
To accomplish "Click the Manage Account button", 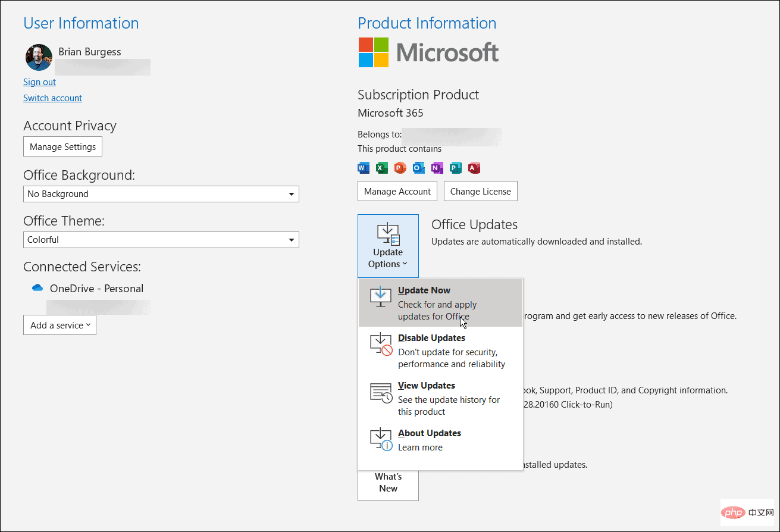I will [x=397, y=191].
